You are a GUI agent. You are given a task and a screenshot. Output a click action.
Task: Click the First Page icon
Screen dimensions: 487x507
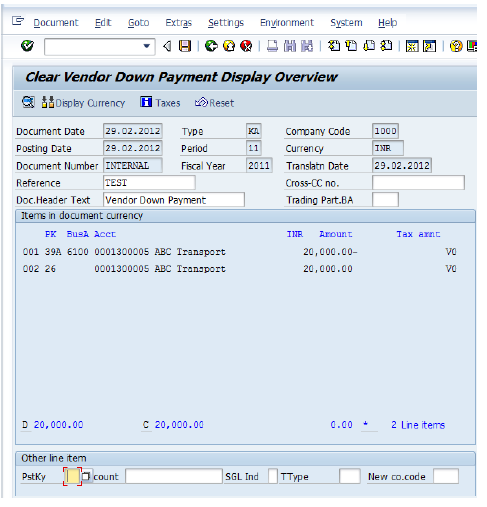tap(334, 46)
